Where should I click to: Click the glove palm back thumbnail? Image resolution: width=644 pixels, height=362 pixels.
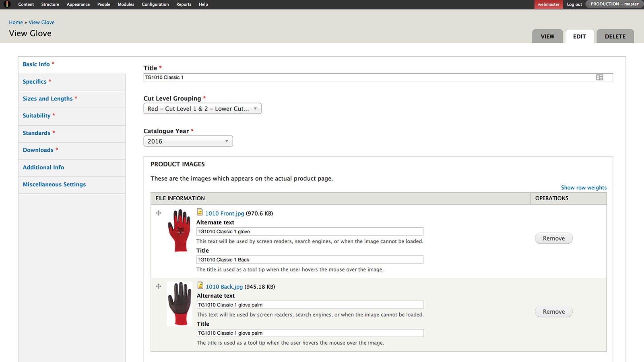click(180, 304)
